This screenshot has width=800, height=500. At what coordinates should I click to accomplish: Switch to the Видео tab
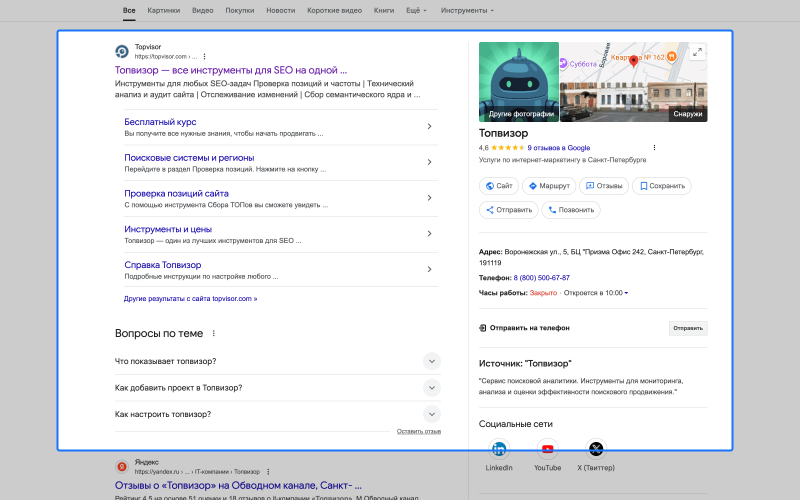pyautogui.click(x=203, y=10)
